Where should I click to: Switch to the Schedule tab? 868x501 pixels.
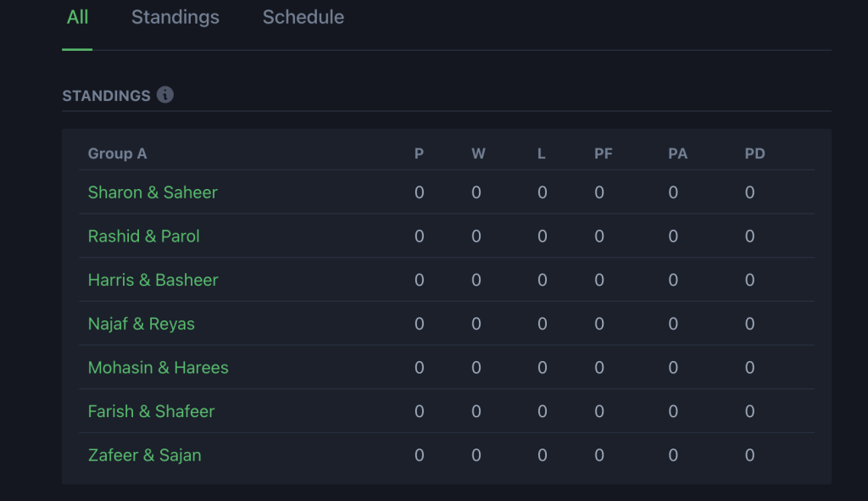[x=303, y=17]
